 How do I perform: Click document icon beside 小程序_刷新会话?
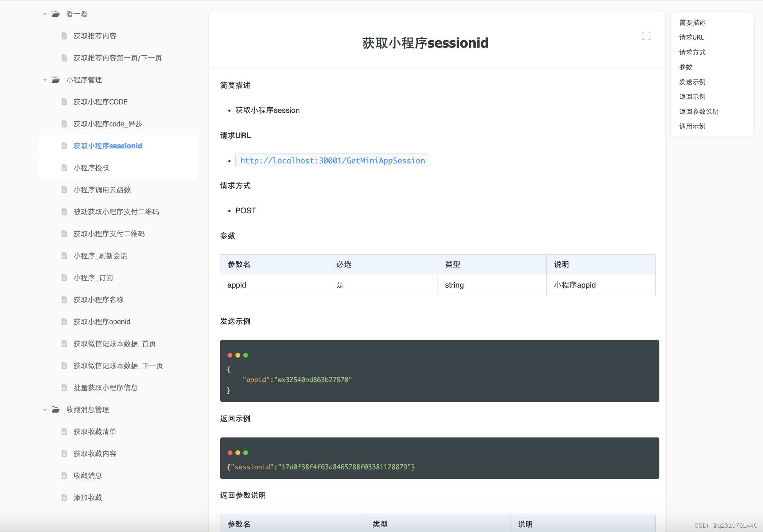64,256
